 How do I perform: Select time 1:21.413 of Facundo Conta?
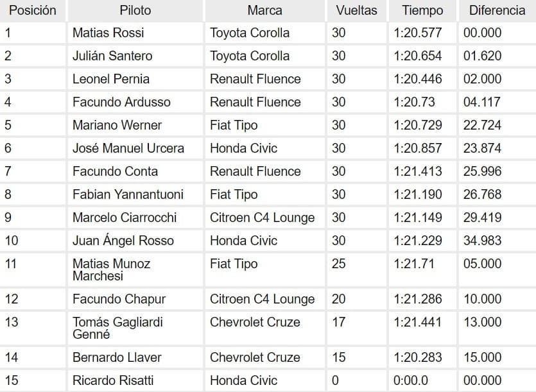pyautogui.click(x=422, y=171)
